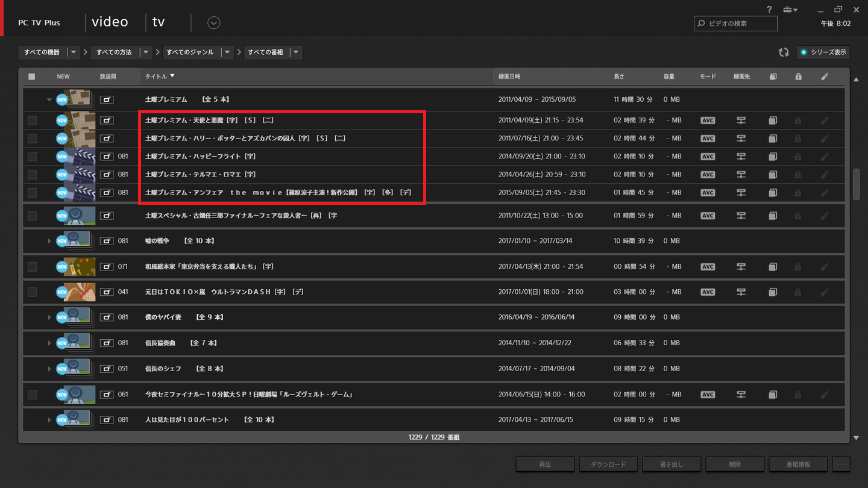Collapse the 土曜プレミアム series group
This screenshot has height=488, width=868.
[49, 99]
